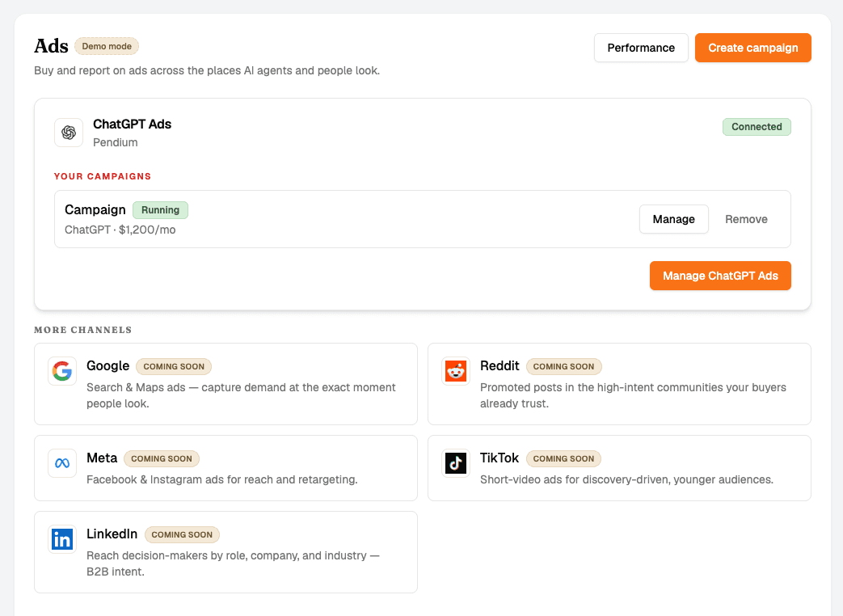Click the 'Campaign' name text
The height and width of the screenshot is (616, 843).
pyautogui.click(x=95, y=209)
